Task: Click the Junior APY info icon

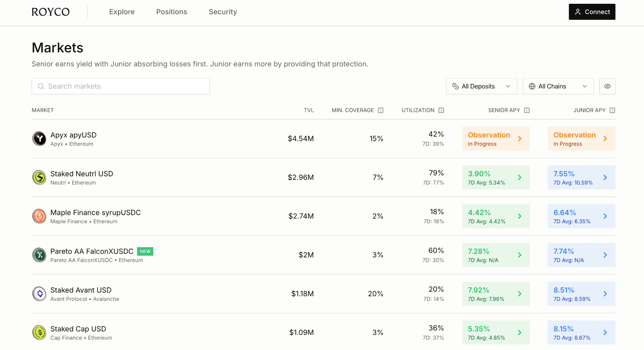Action: tap(612, 110)
